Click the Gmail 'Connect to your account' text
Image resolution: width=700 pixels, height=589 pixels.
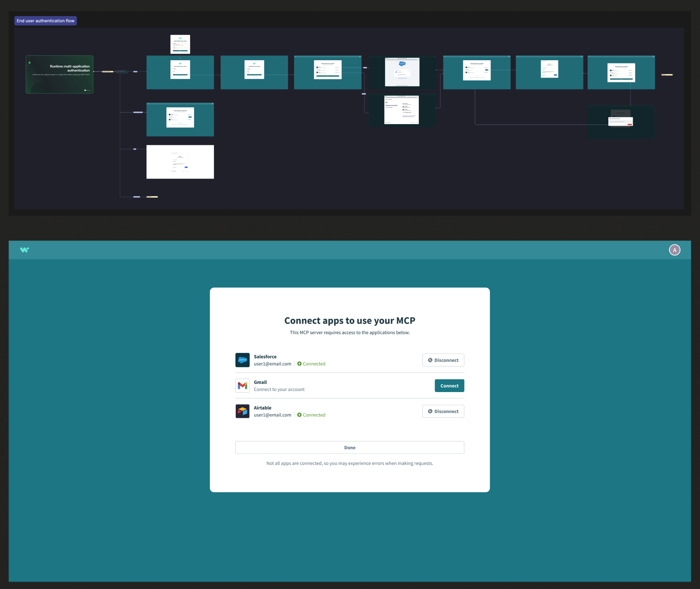[279, 389]
